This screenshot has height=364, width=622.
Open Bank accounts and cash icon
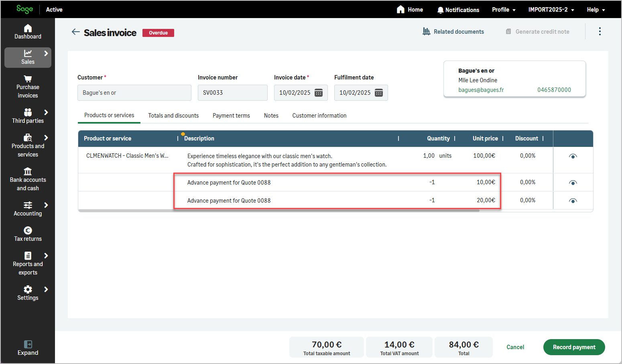tap(28, 171)
